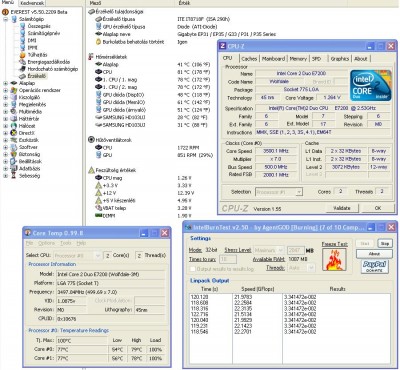The image size is (400, 370).
Task: Select the +12 V voltage row
Action: tap(143, 193)
